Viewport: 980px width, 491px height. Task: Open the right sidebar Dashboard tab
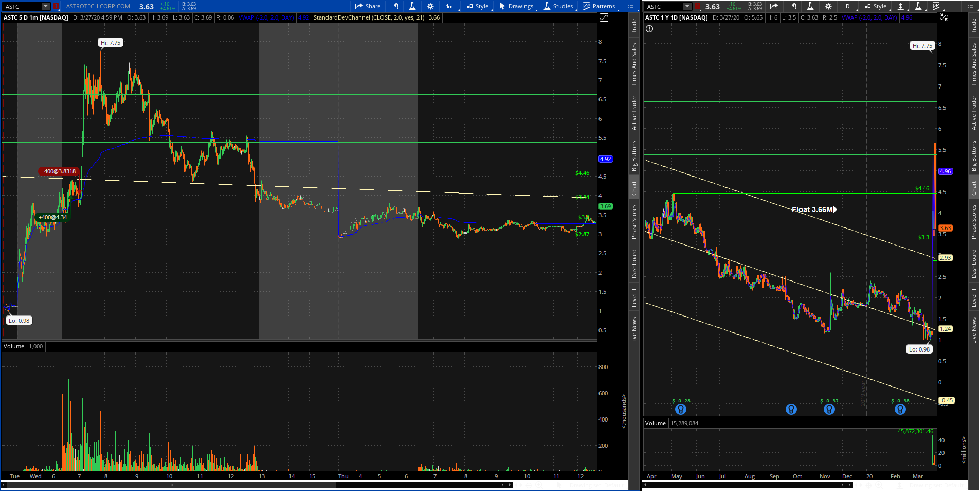[x=974, y=264]
